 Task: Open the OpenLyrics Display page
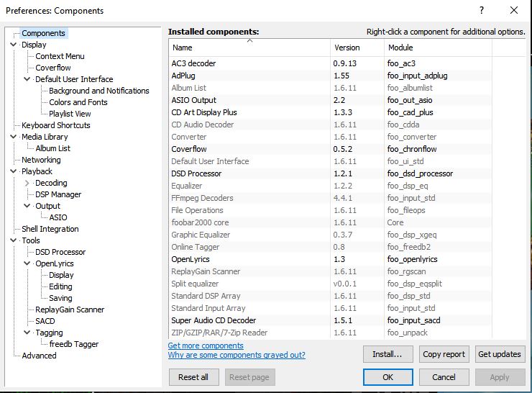point(61,275)
